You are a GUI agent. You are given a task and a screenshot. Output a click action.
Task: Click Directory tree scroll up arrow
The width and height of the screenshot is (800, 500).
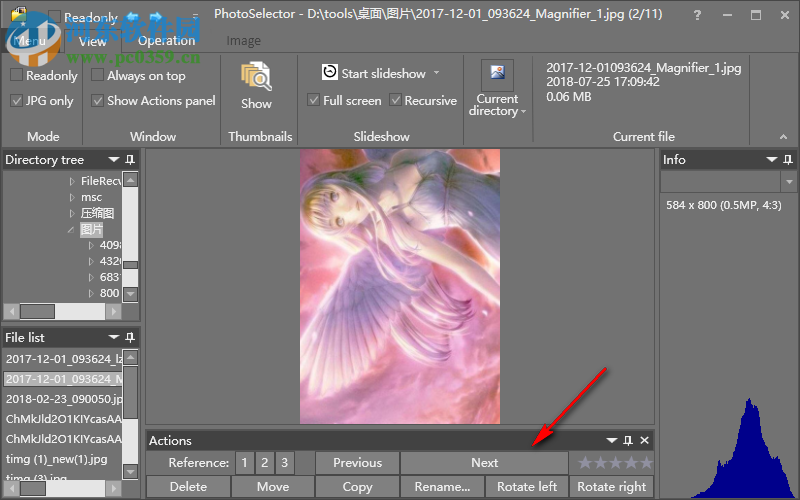pyautogui.click(x=131, y=180)
